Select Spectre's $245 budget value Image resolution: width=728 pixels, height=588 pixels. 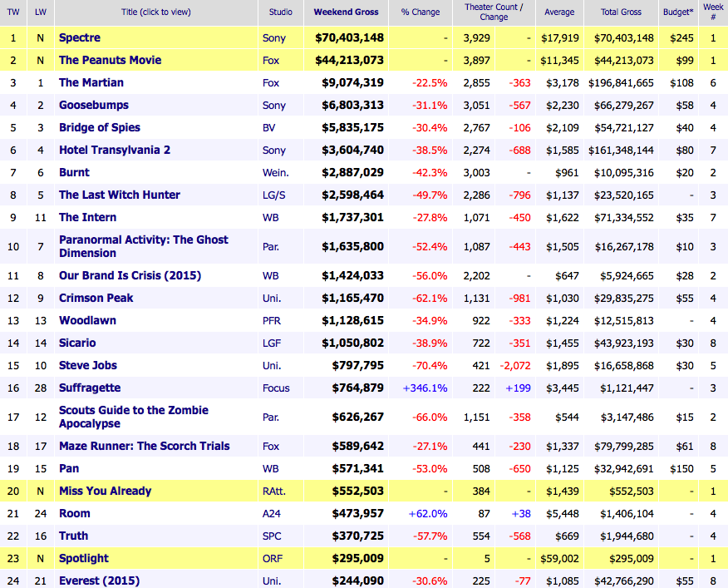tap(681, 38)
